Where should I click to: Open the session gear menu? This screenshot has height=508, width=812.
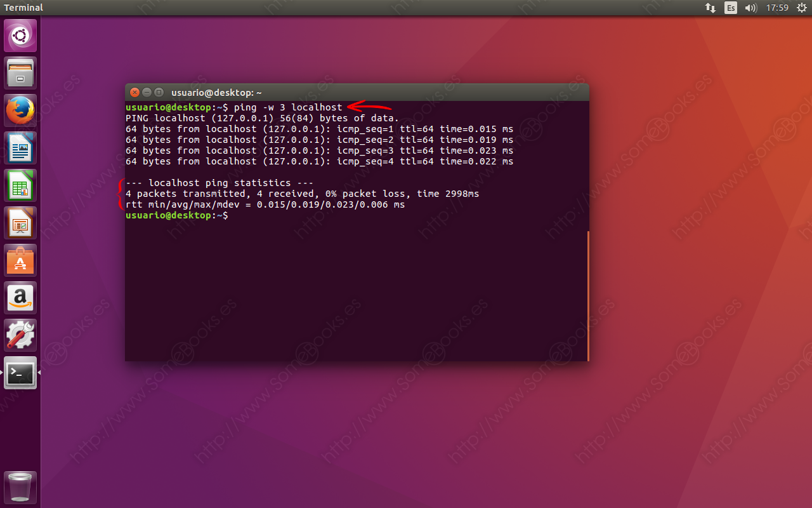click(801, 8)
